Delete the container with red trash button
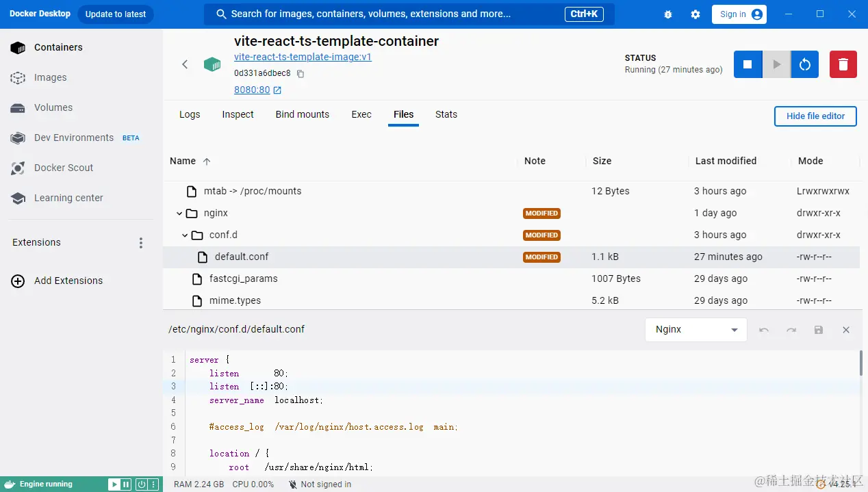Viewport: 868px width, 492px height. click(843, 64)
